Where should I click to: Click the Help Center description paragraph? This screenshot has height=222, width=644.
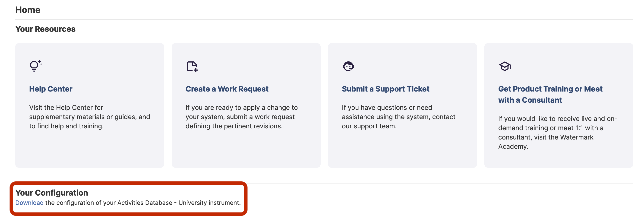[x=89, y=117]
